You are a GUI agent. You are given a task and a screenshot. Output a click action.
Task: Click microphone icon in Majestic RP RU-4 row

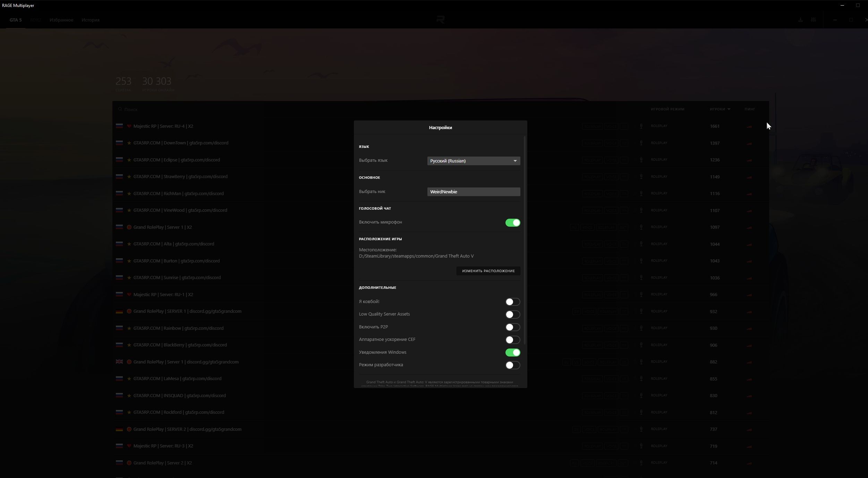[x=641, y=126]
